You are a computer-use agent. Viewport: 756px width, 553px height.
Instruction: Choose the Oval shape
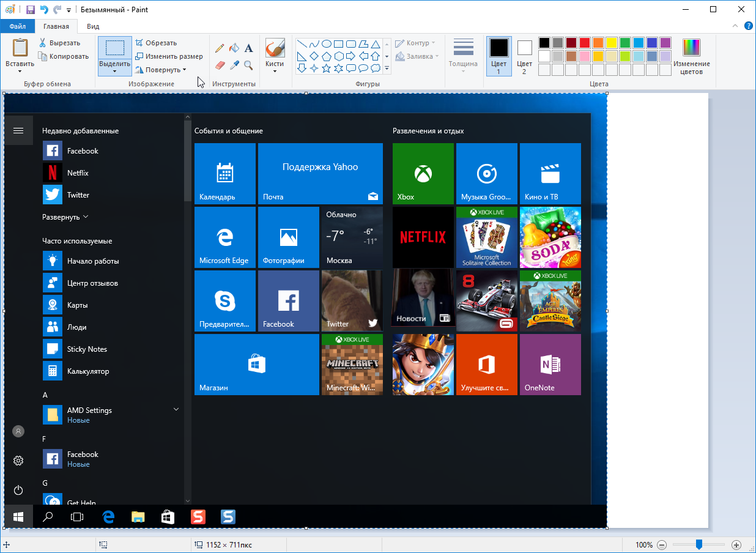coord(327,44)
